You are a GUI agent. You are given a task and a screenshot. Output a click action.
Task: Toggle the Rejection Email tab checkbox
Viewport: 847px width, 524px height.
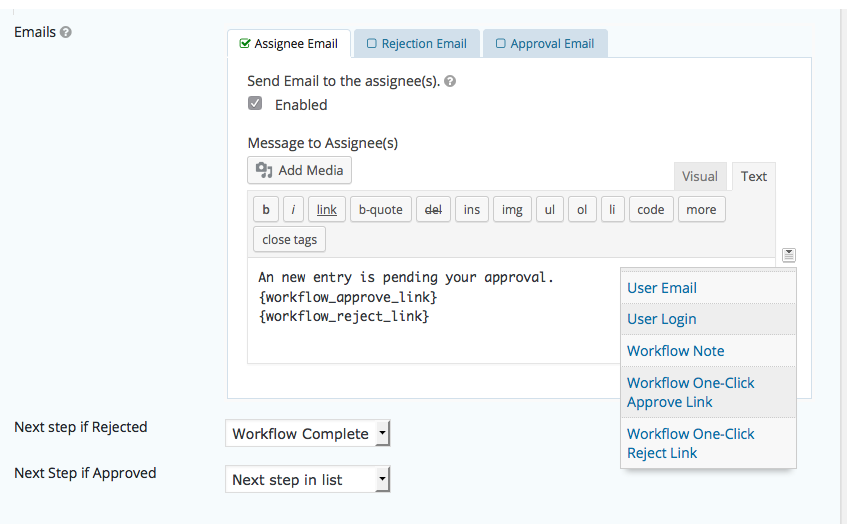[372, 43]
